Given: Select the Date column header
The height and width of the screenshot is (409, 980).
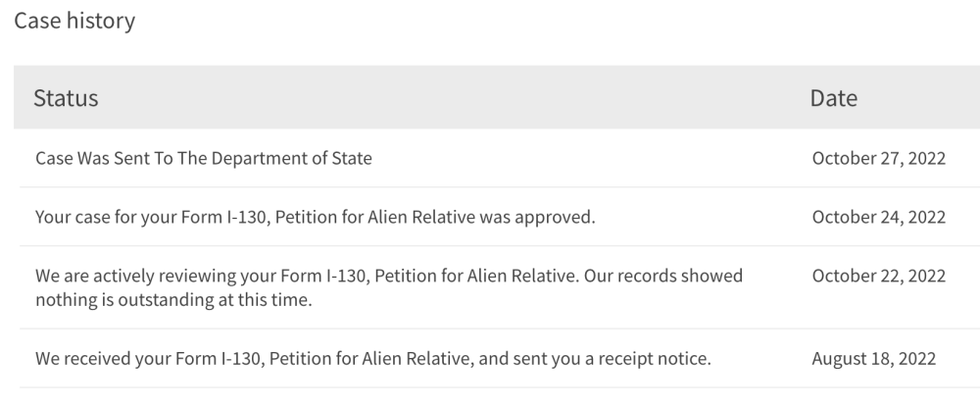Looking at the screenshot, I should pos(833,97).
